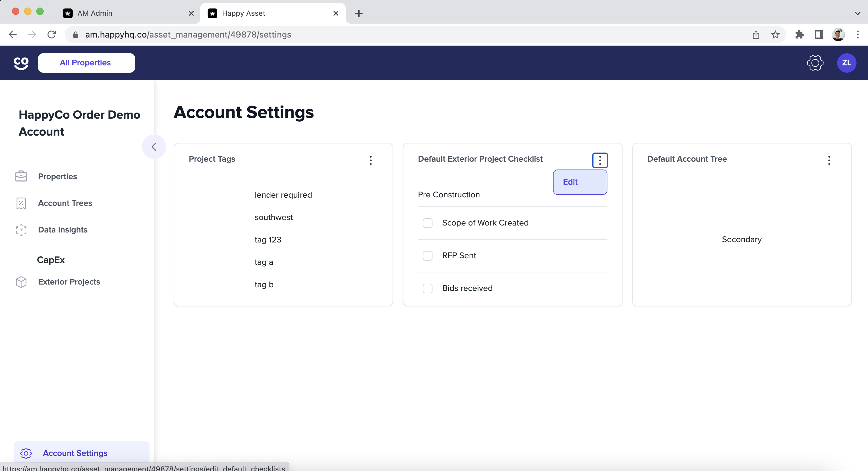Image resolution: width=868 pixels, height=471 pixels.
Task: Click the lender required tag
Action: click(283, 195)
